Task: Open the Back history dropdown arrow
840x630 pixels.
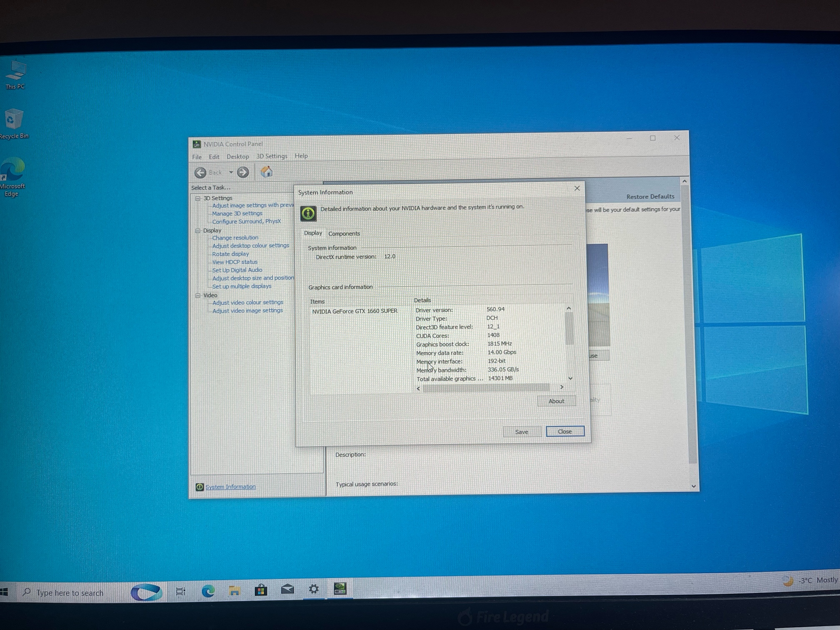Action: tap(231, 172)
